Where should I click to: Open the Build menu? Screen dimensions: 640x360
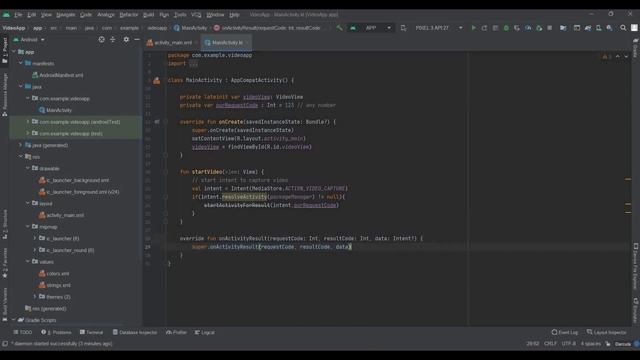tap(149, 15)
